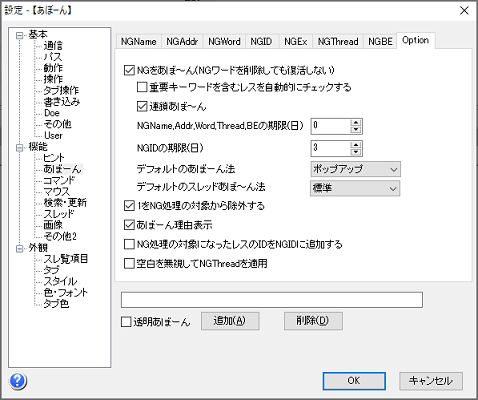Switch to the NGBE tab
This screenshot has height=400, width=478.
(380, 42)
